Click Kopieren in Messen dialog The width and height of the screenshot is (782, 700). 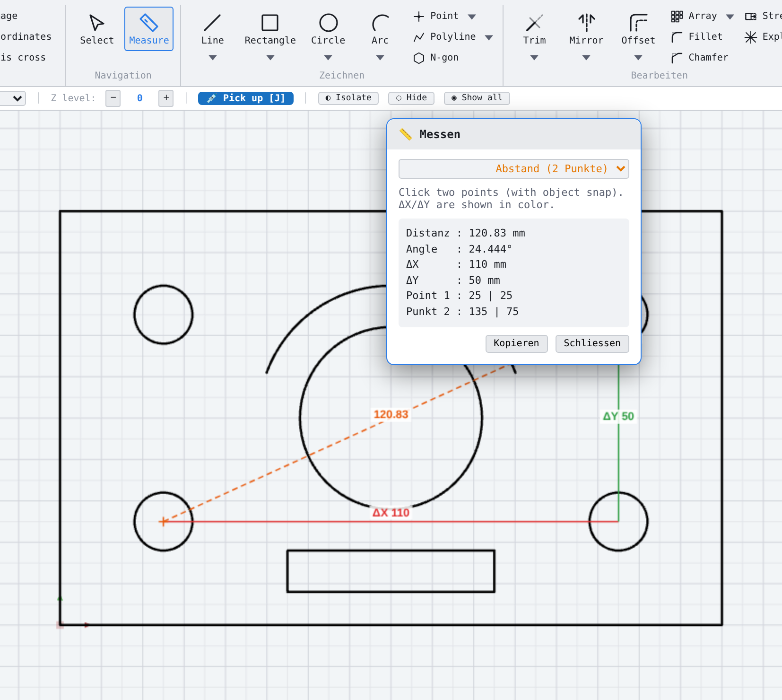coord(517,343)
